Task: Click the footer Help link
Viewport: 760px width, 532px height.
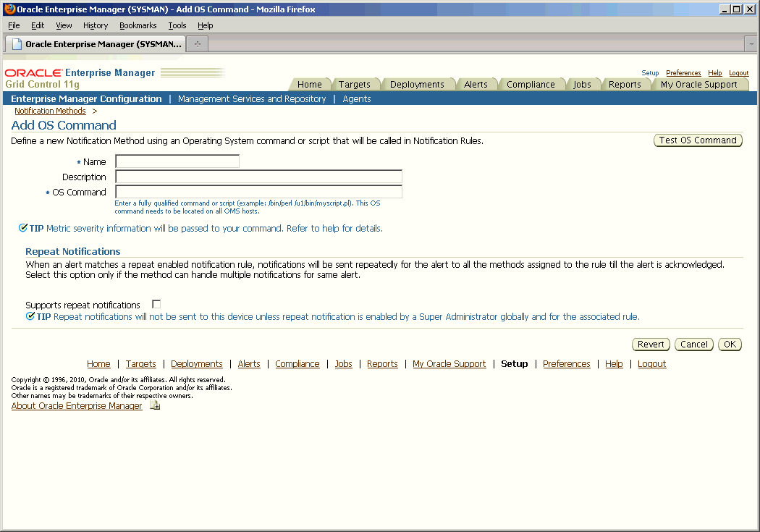Action: [x=614, y=364]
